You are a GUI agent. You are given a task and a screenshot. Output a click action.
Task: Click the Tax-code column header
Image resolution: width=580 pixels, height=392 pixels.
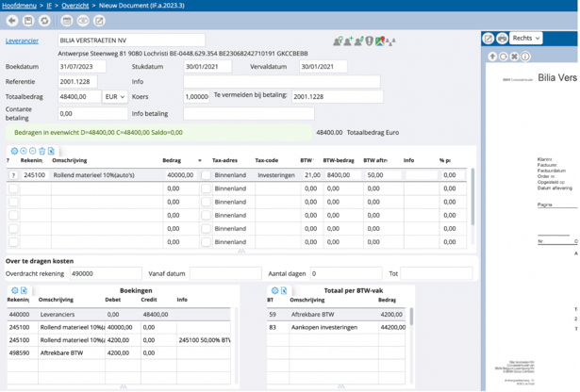click(267, 161)
